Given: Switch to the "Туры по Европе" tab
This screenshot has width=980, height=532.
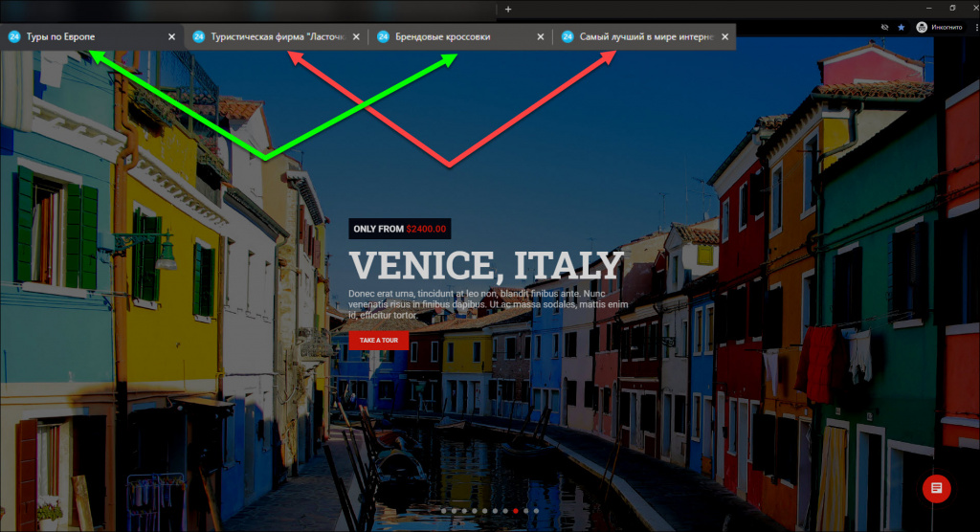Looking at the screenshot, I should tap(92, 37).
